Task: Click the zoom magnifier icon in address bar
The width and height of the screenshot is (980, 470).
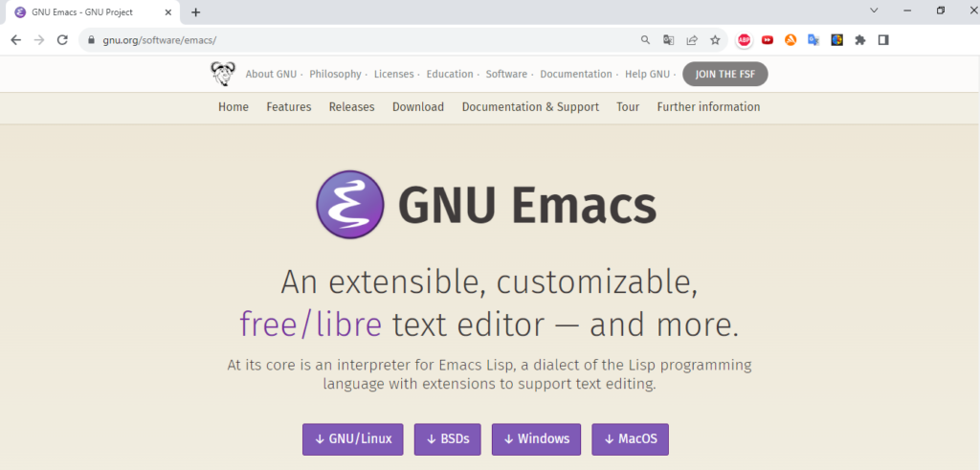Action: pos(646,40)
